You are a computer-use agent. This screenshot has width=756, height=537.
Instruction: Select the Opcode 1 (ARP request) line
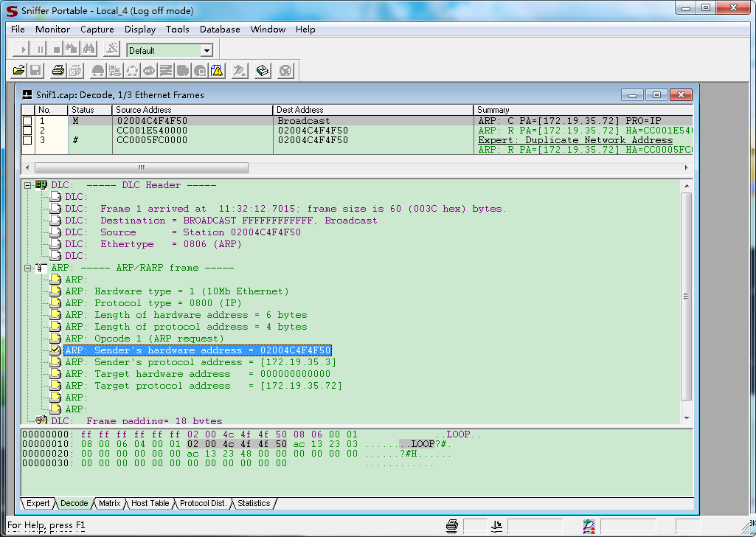tap(144, 339)
